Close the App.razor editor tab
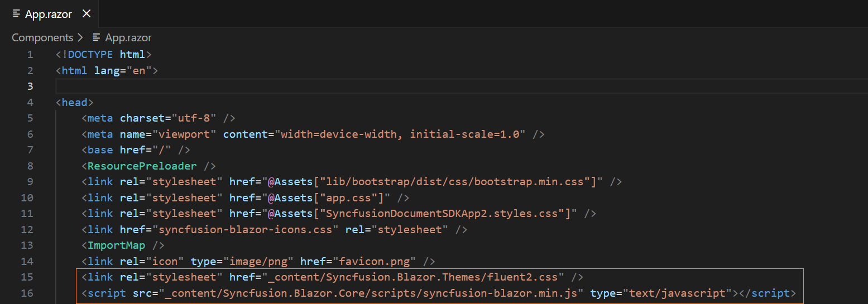Viewport: 868px width, 304px height. [87, 14]
